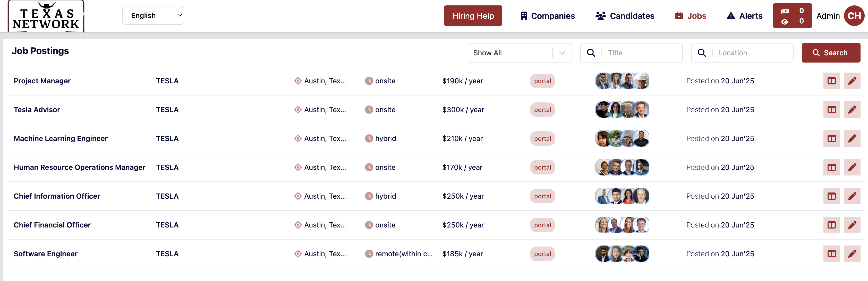
Task: Open Human Resource Operations Manager job title
Action: [x=80, y=167]
